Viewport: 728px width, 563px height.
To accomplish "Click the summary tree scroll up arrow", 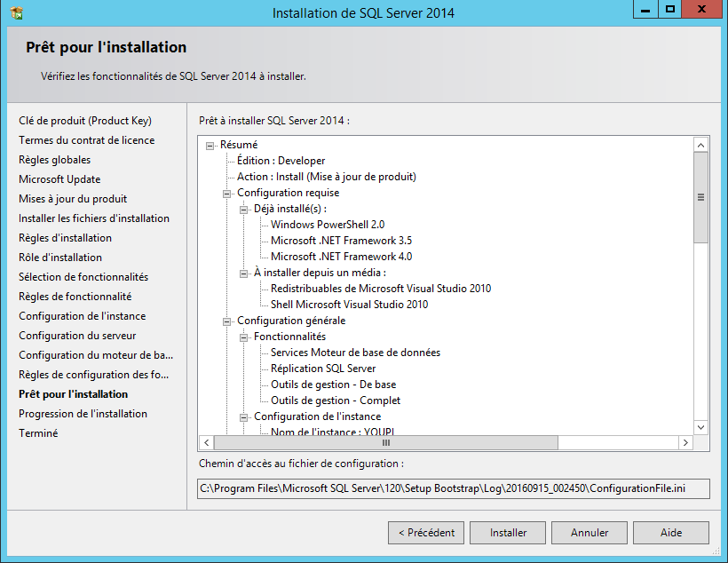I will (x=700, y=145).
